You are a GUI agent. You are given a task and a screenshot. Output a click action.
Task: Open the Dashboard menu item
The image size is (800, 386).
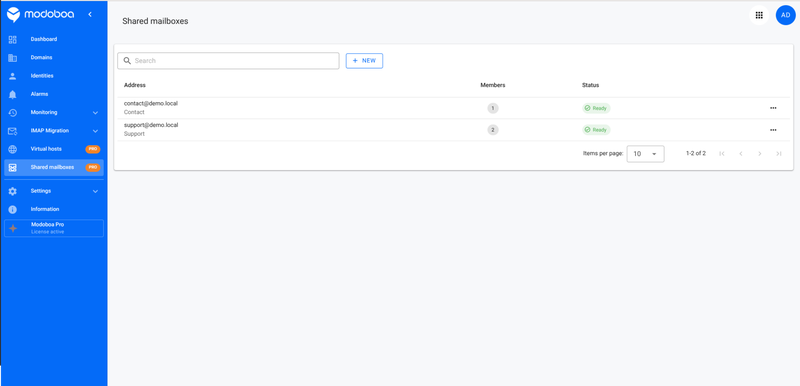(54, 39)
